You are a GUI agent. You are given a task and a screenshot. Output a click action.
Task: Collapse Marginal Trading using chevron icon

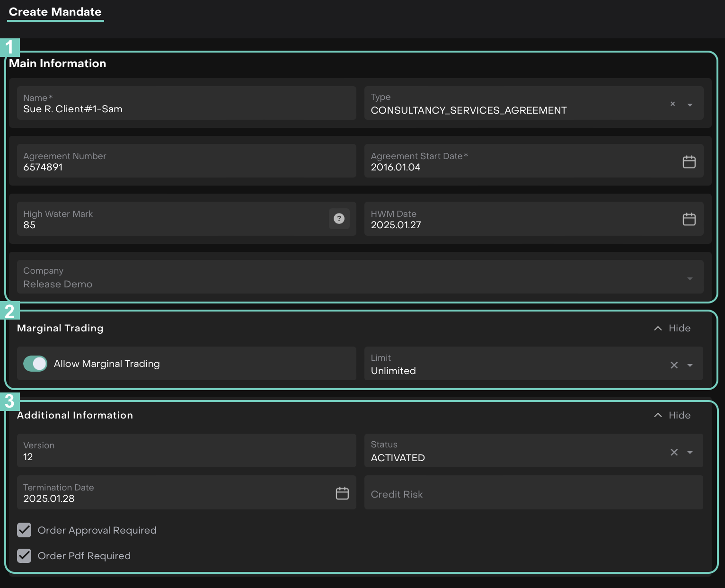657,328
